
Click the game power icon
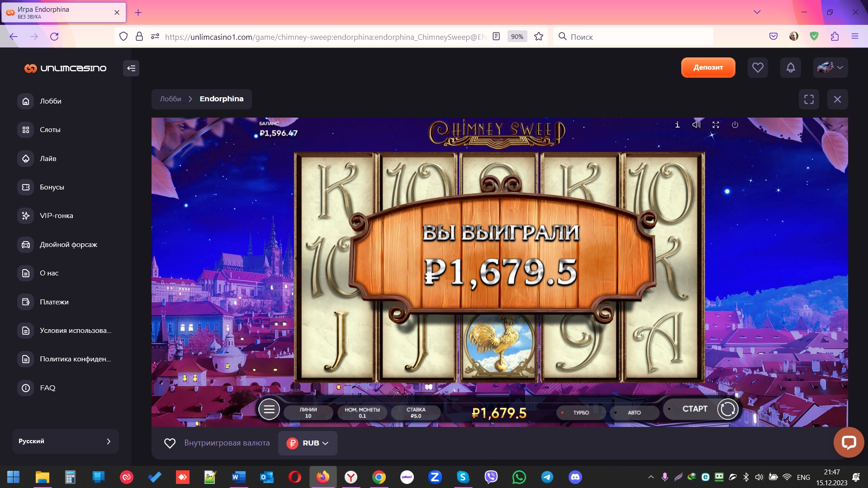[735, 125]
